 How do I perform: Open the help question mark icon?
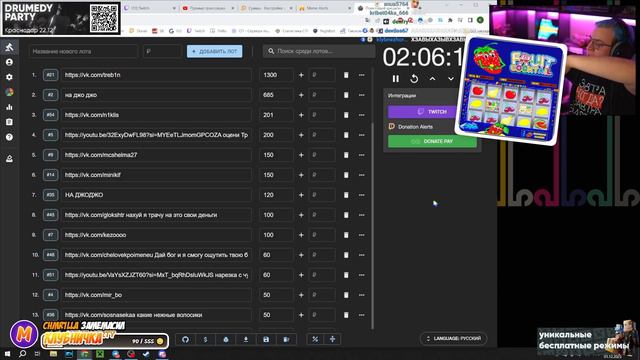click(9, 137)
